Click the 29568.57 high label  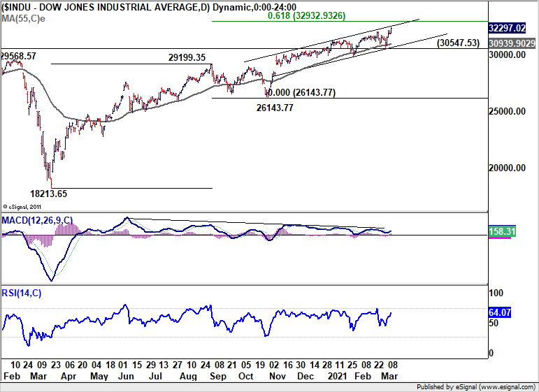[x=18, y=56]
